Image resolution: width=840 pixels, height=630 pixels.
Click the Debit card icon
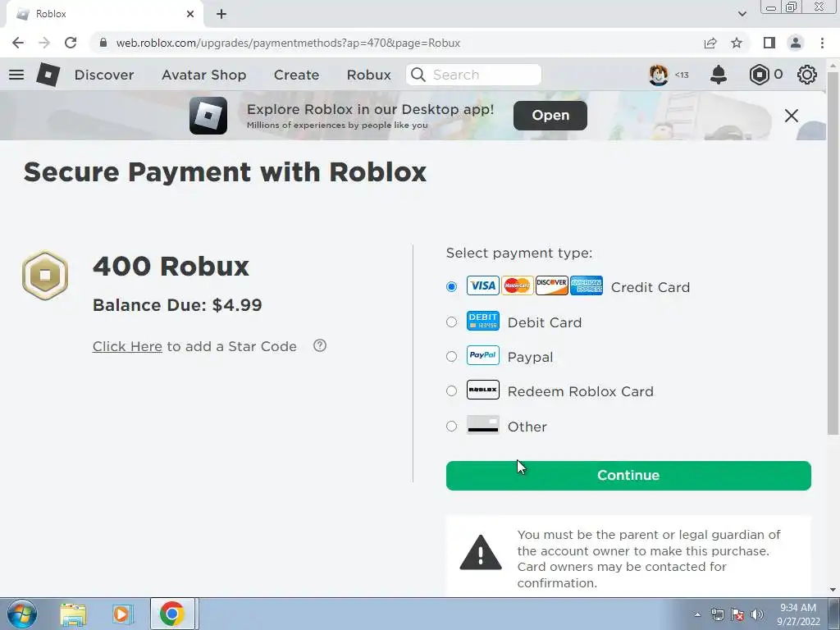(482, 321)
